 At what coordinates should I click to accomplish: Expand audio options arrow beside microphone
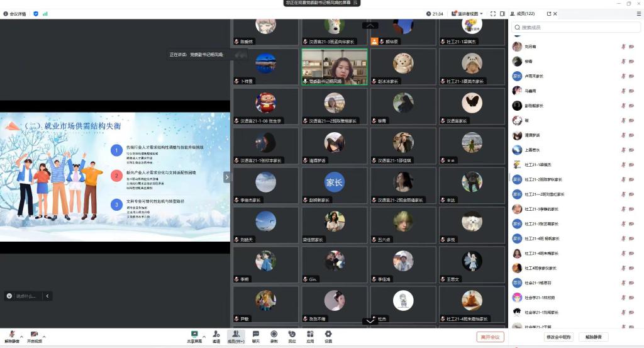coord(21,335)
